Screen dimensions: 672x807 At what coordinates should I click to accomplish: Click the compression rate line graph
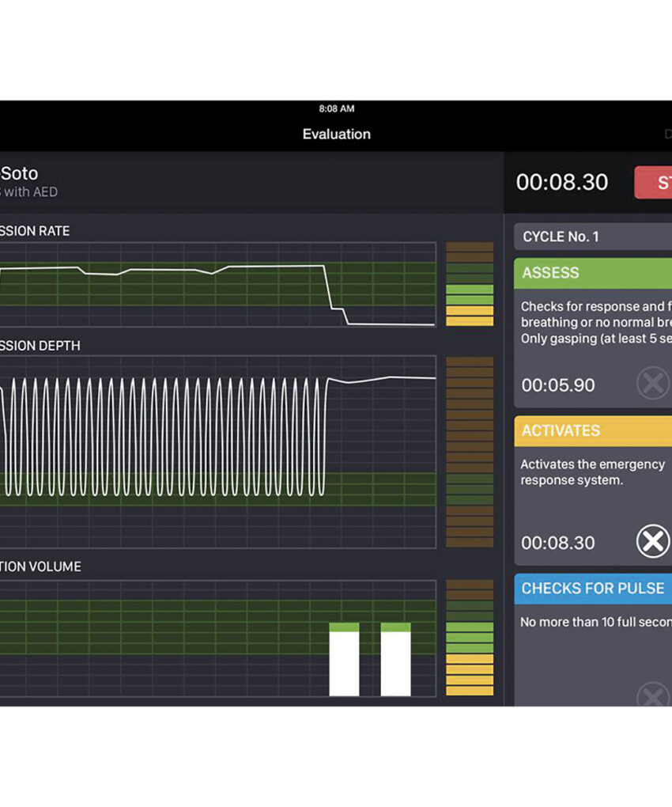[217, 284]
